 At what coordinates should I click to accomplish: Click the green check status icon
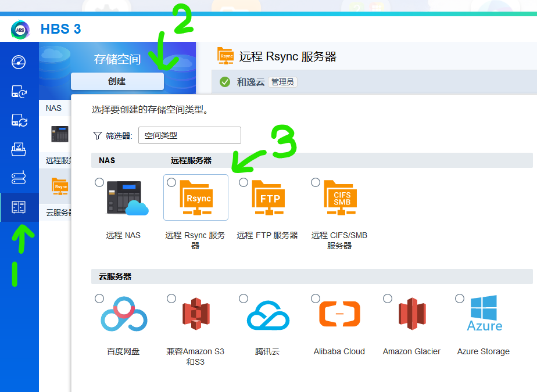225,82
